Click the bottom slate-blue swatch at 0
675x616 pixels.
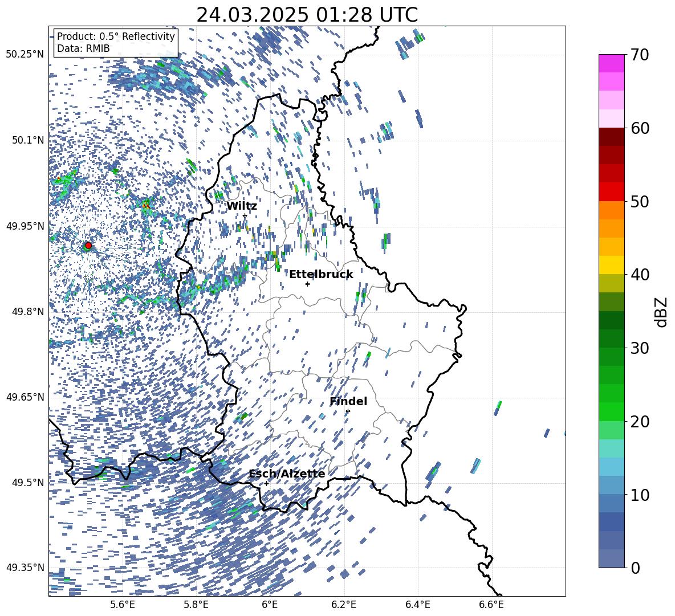(611, 558)
